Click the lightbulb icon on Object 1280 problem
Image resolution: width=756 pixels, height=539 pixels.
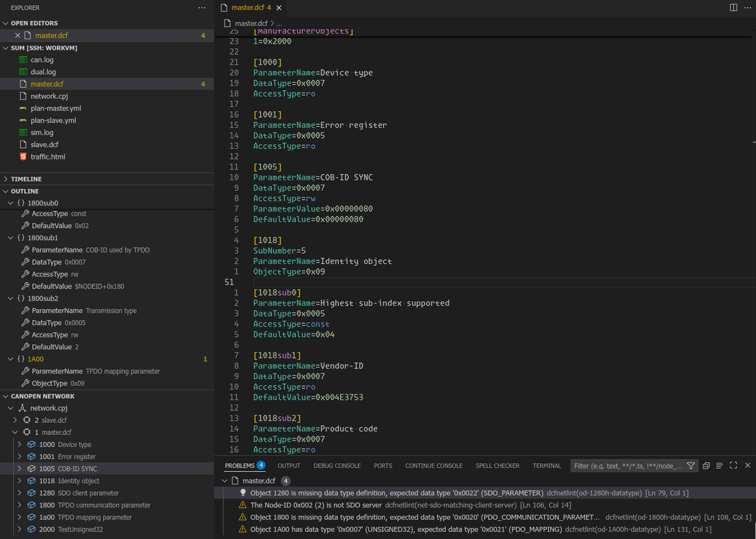pyautogui.click(x=243, y=493)
